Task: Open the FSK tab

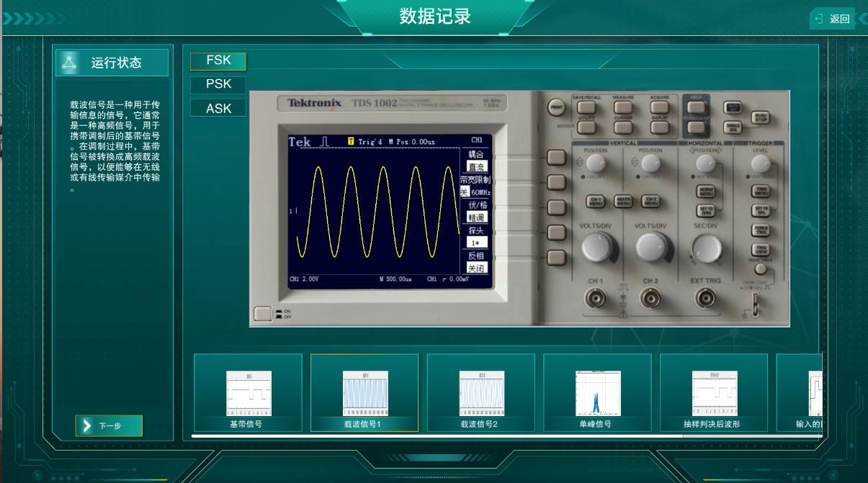Action: pos(218,60)
